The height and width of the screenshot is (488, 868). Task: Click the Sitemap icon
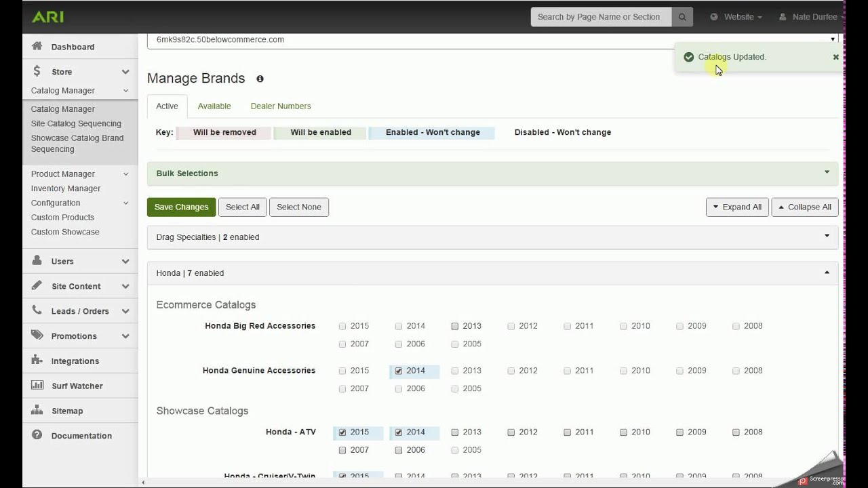pos(37,410)
